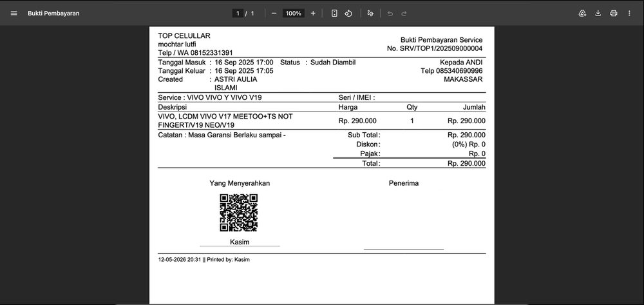The image size is (644, 305).
Task: Click the status text Sudah Diambil
Action: 333,63
